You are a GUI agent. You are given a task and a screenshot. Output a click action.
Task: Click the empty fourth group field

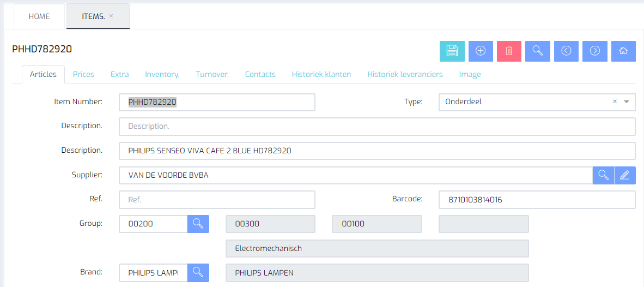point(484,224)
